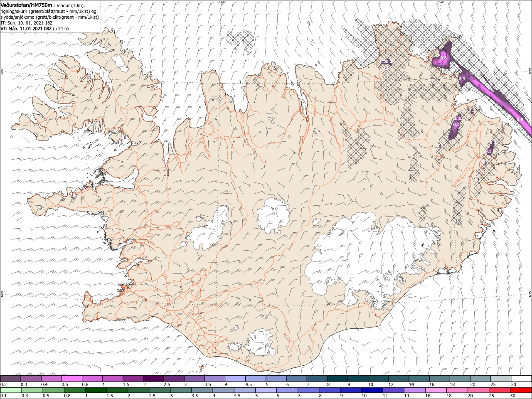Image resolution: width=532 pixels, height=399 pixels.
Task: Select lower scale swatch labeled 4
Action: coord(223,390)
